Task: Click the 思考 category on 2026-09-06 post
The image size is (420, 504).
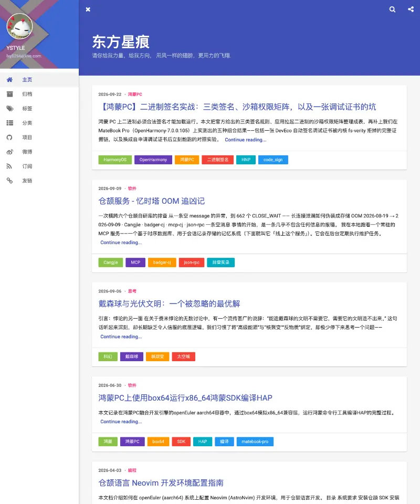Action: pos(132,291)
